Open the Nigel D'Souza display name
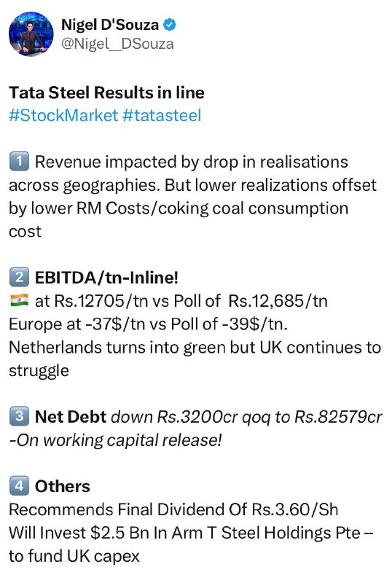The width and height of the screenshot is (392, 583). click(110, 25)
